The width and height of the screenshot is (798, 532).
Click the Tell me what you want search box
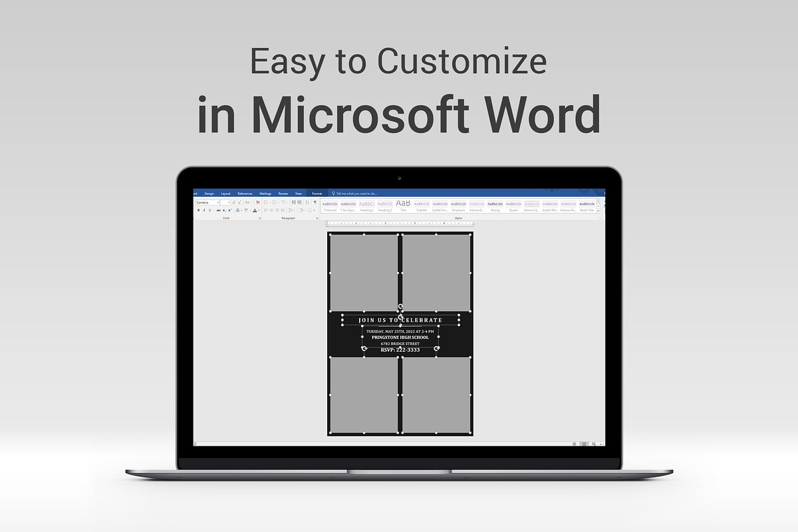click(x=356, y=194)
